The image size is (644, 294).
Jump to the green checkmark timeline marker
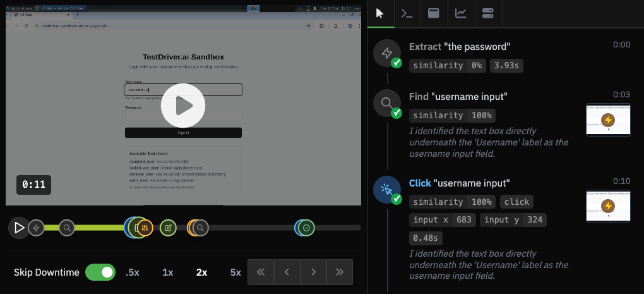point(306,228)
